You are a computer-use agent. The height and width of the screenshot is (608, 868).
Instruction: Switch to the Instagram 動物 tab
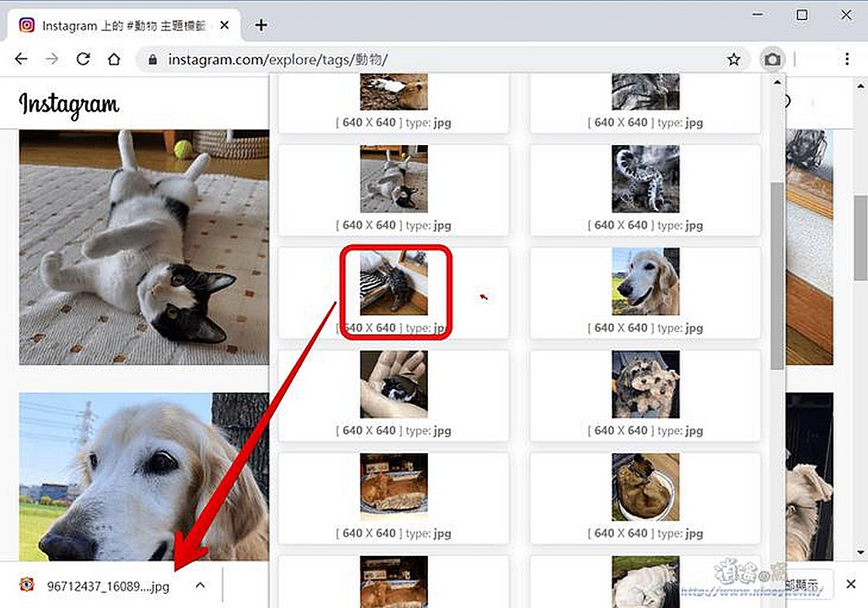115,25
